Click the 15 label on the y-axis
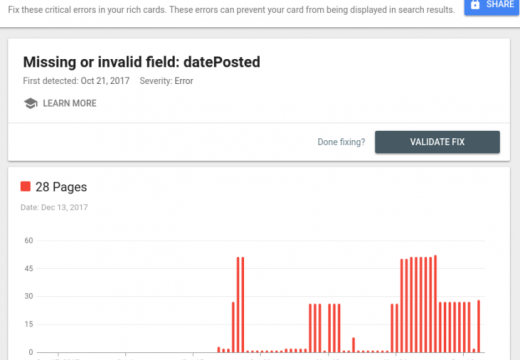The image size is (520, 360). pyautogui.click(x=29, y=324)
